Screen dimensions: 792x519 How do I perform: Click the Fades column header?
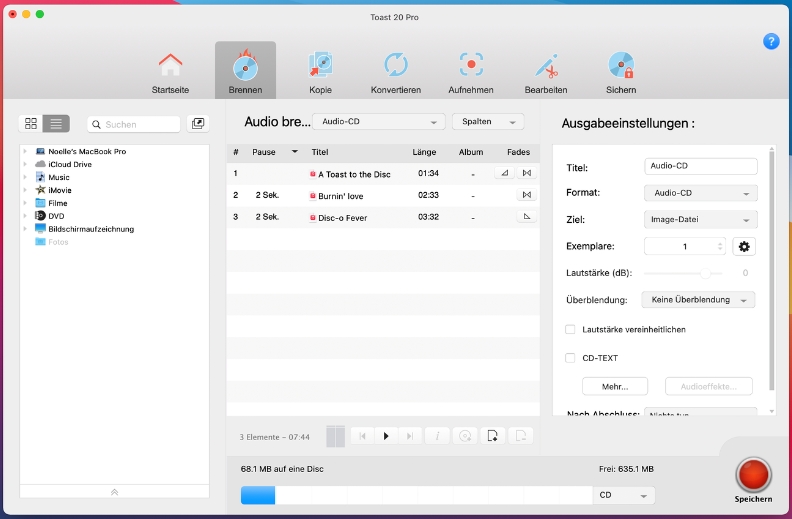(x=518, y=152)
